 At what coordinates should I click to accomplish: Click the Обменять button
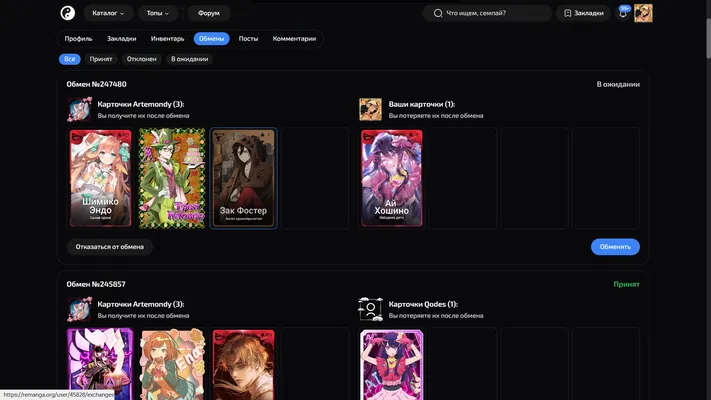pyautogui.click(x=615, y=247)
